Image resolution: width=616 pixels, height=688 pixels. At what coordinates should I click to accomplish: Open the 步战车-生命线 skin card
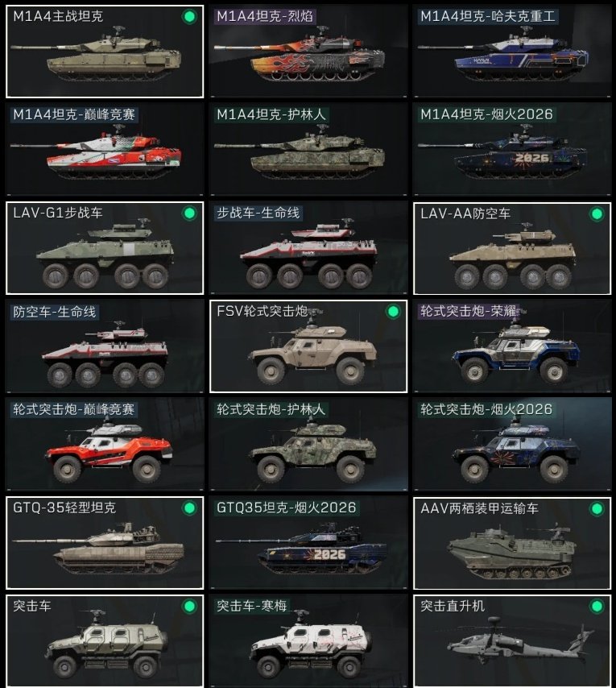click(308, 248)
